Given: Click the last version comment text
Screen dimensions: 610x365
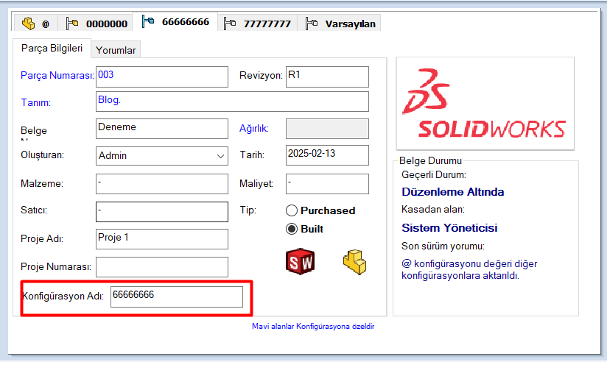Looking at the screenshot, I should click(x=469, y=269).
